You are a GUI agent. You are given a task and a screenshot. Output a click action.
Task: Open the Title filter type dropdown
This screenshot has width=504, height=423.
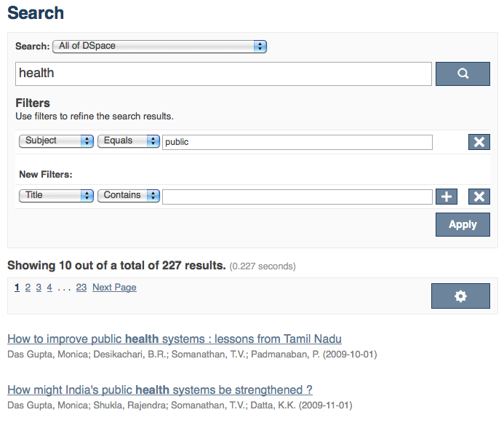tap(56, 195)
